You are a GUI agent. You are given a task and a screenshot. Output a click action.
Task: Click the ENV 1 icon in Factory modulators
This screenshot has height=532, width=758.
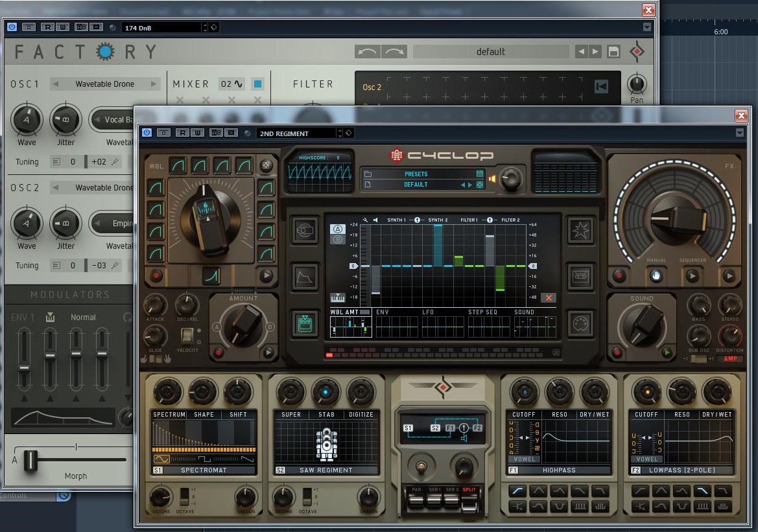[51, 317]
